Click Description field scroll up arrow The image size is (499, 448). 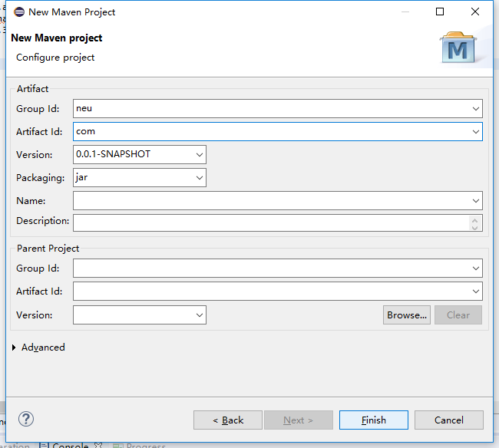(x=475, y=220)
